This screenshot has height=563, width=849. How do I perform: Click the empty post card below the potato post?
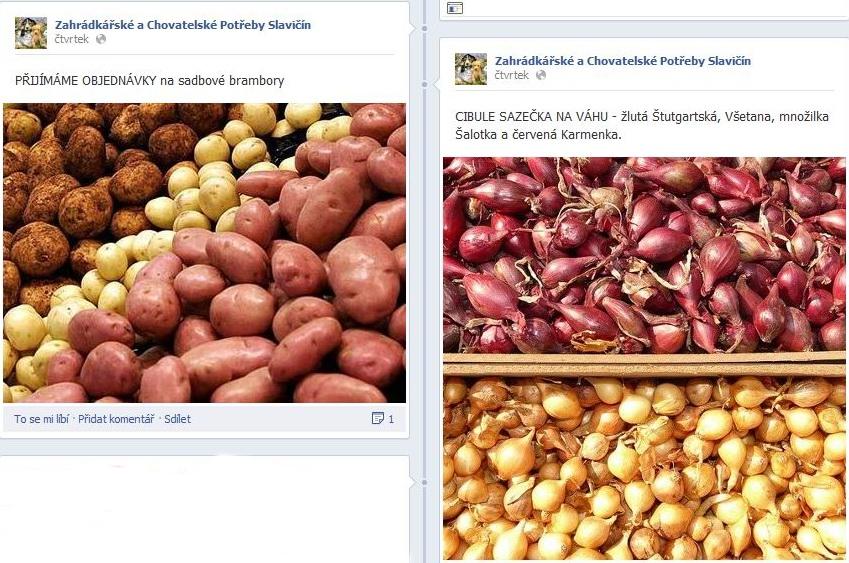tap(205, 509)
